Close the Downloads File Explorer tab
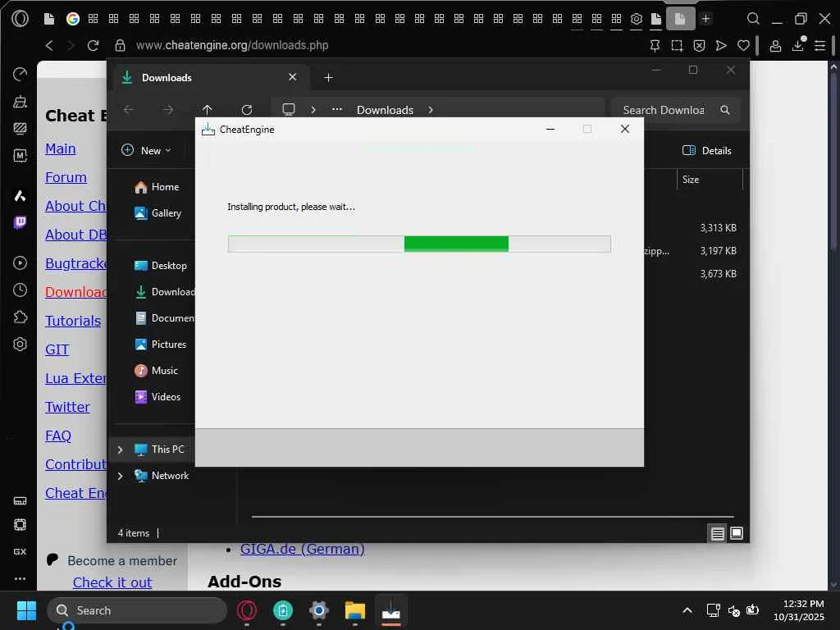The height and width of the screenshot is (630, 840). [x=293, y=77]
